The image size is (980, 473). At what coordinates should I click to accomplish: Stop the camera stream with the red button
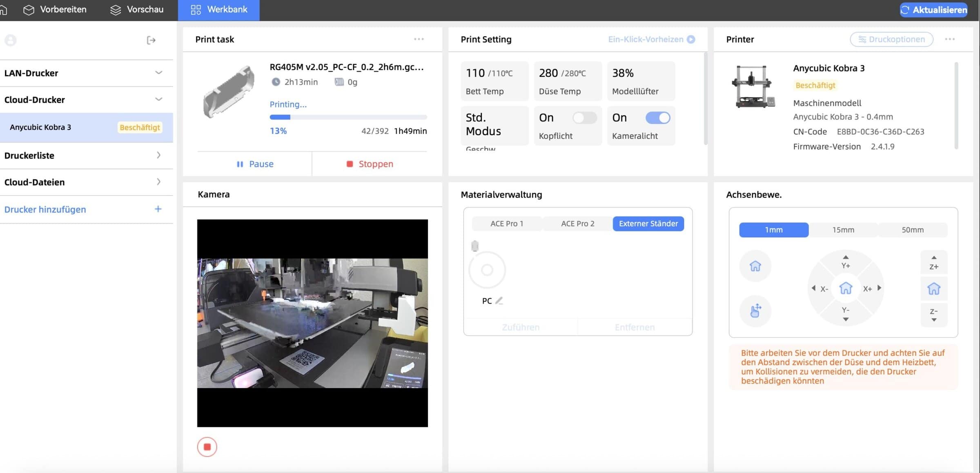coord(207,447)
